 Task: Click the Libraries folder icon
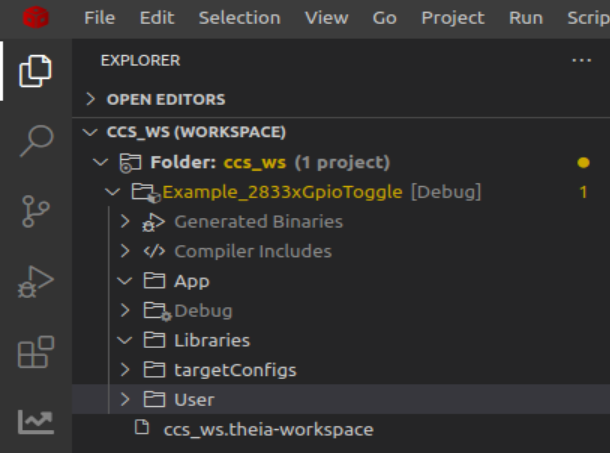154,340
